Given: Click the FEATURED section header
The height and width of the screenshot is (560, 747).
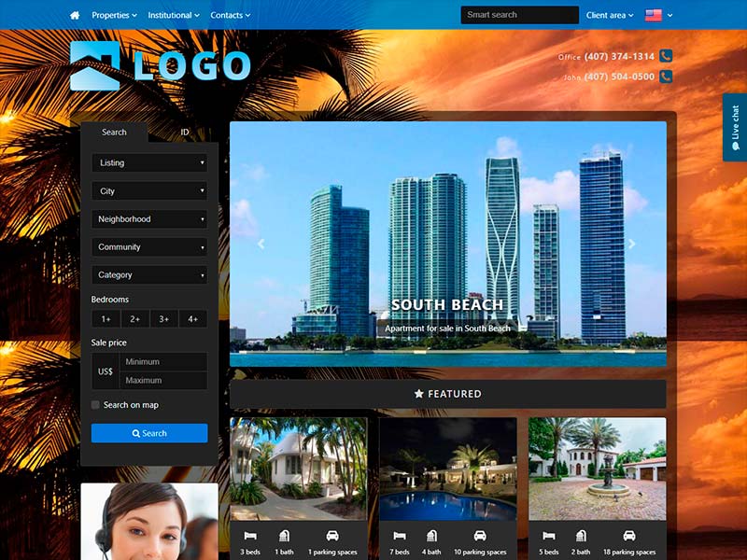Looking at the screenshot, I should tap(448, 394).
